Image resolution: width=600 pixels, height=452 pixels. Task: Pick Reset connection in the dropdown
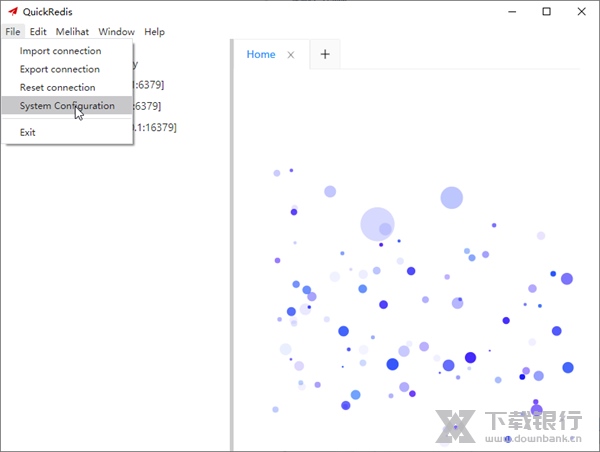pyautogui.click(x=58, y=88)
